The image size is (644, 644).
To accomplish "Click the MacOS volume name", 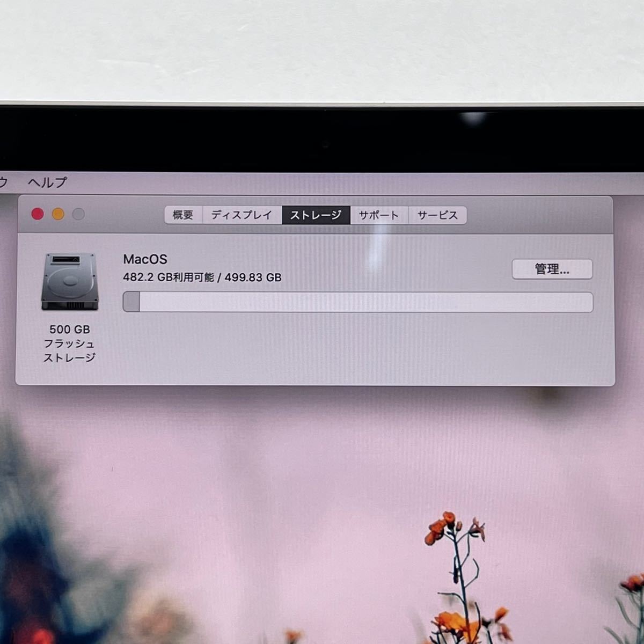I will (145, 259).
